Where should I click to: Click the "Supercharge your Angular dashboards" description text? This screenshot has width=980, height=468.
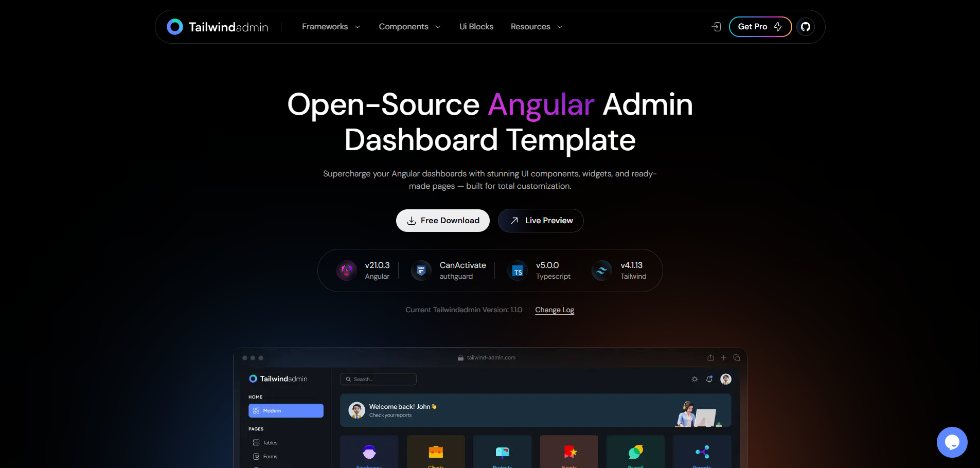point(490,180)
